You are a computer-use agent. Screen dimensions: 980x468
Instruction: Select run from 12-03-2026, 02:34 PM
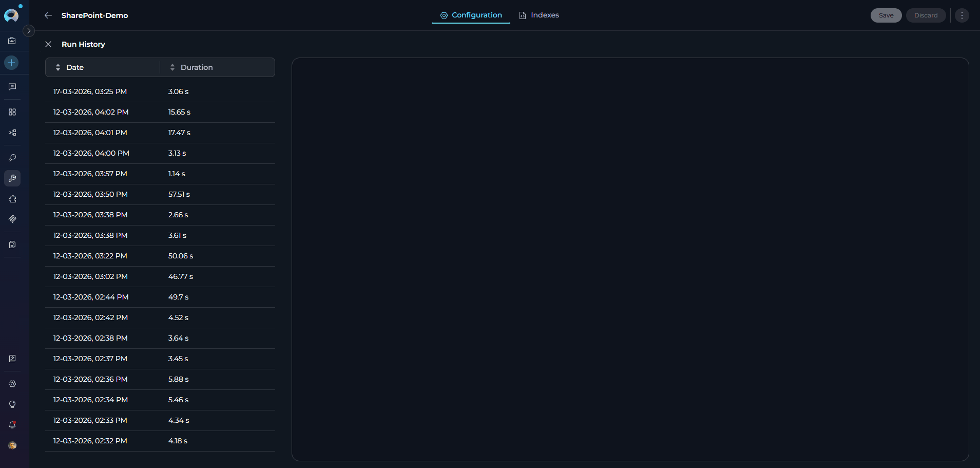coord(160,400)
